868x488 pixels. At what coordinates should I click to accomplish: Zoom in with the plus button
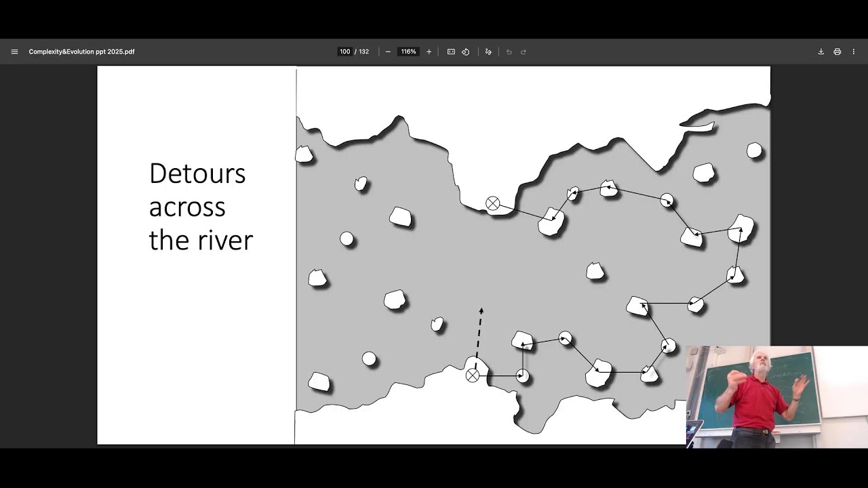(x=429, y=52)
